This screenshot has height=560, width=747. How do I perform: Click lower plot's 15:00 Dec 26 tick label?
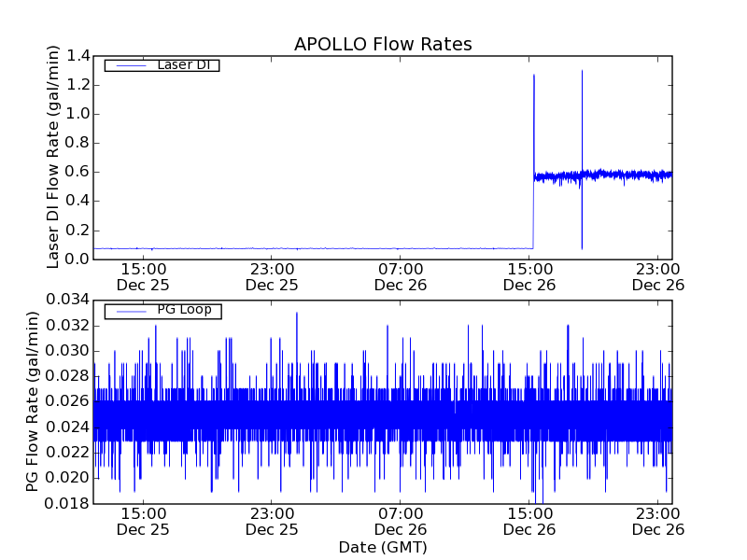(529, 521)
